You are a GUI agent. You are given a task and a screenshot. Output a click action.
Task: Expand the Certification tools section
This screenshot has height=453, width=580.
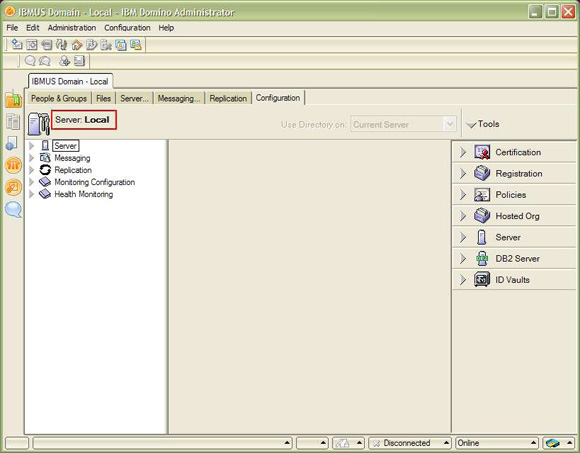[463, 152]
